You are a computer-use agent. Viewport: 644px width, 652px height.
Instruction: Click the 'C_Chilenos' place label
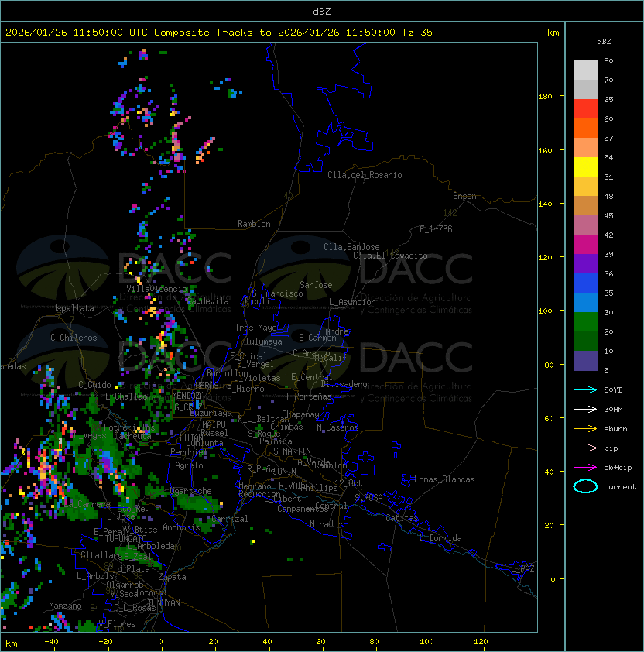74,338
